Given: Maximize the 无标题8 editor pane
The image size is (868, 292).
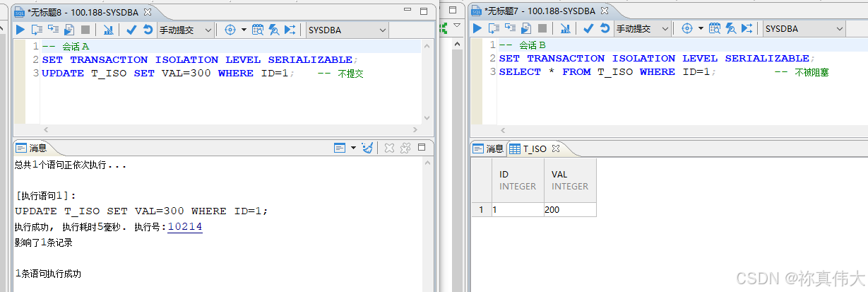Looking at the screenshot, I should click(424, 11).
